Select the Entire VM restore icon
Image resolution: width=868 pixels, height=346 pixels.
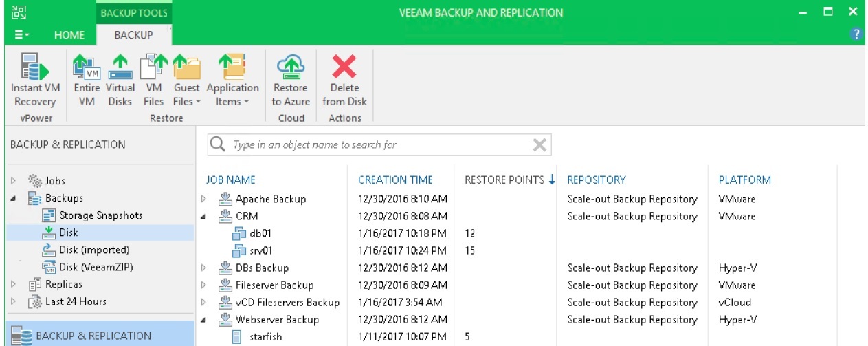tap(87, 67)
